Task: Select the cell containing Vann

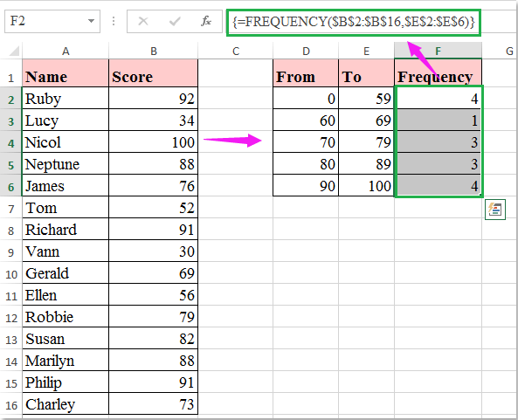Action: (66, 251)
